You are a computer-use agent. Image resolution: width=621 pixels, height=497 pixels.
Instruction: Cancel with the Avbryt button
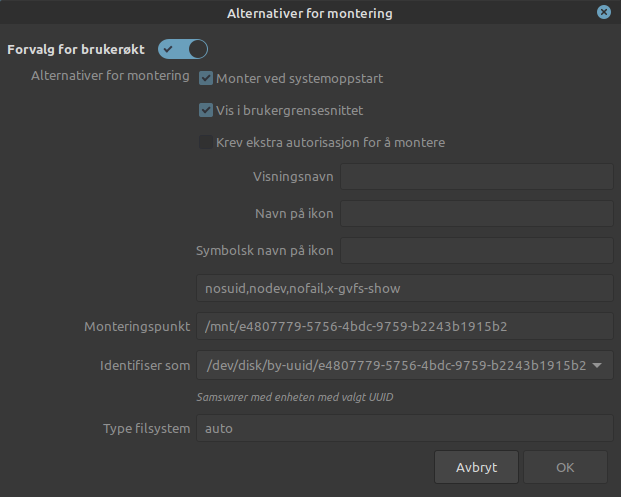click(x=476, y=467)
